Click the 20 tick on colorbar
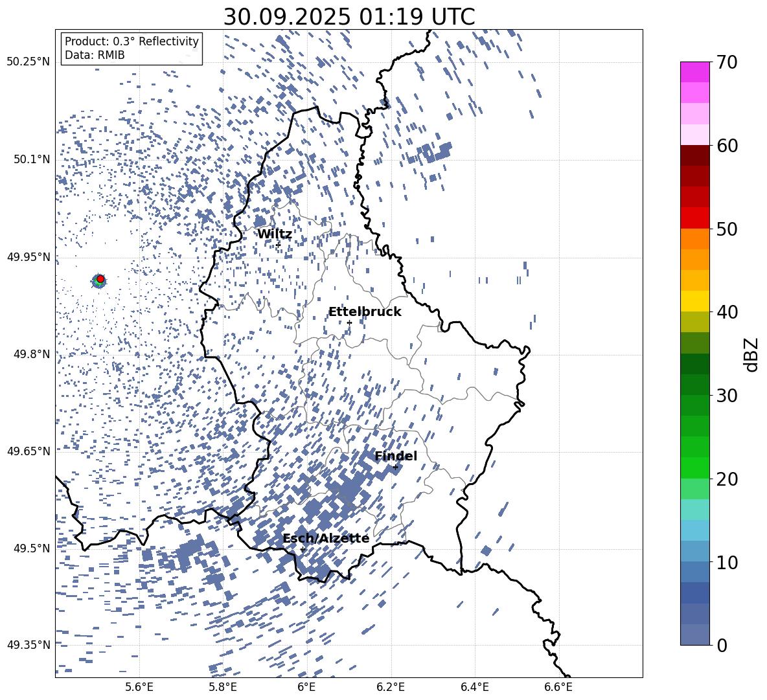Viewport: 767px width, 700px height. [x=727, y=479]
